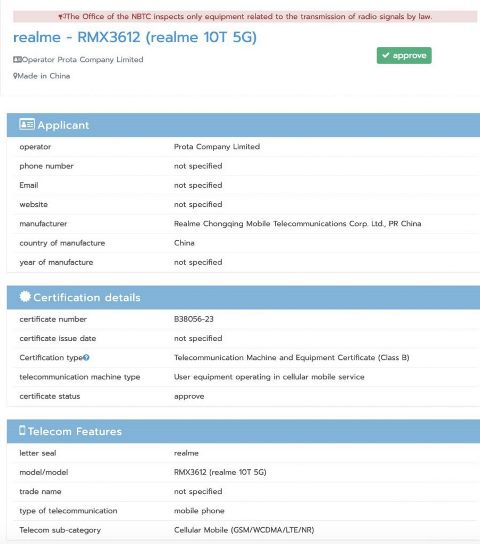This screenshot has height=544, width=480.
Task: Select the Applicant section header
Action: click(243, 125)
